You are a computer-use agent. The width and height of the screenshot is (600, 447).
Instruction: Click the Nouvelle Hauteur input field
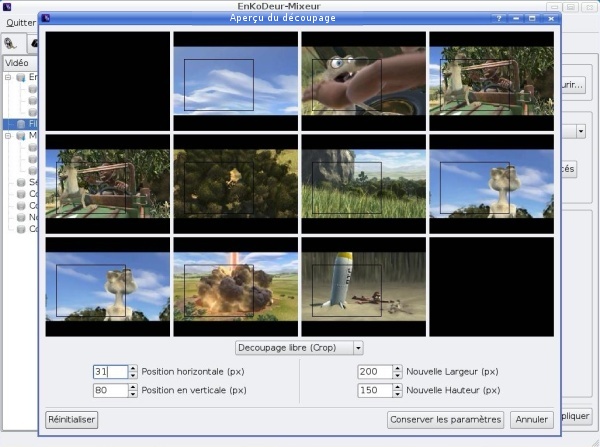click(x=375, y=390)
